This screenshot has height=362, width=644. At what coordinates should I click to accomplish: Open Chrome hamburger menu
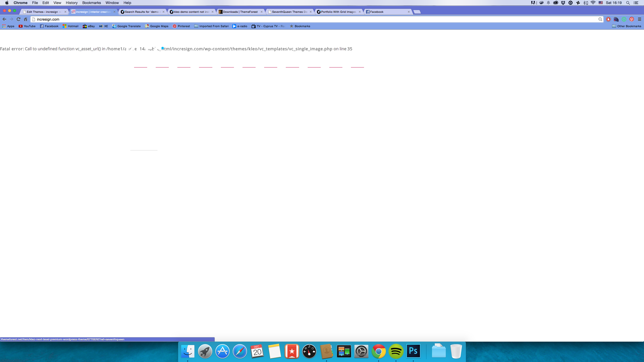coord(639,19)
